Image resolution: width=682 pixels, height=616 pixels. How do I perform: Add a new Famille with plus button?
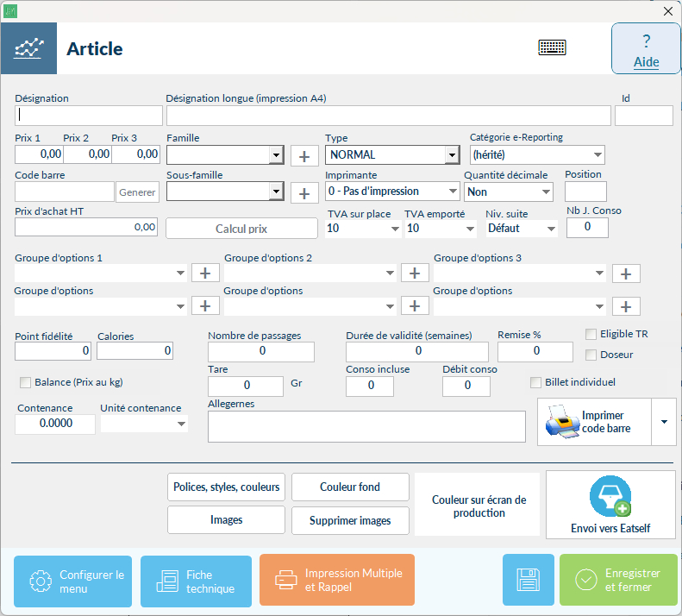tap(304, 156)
